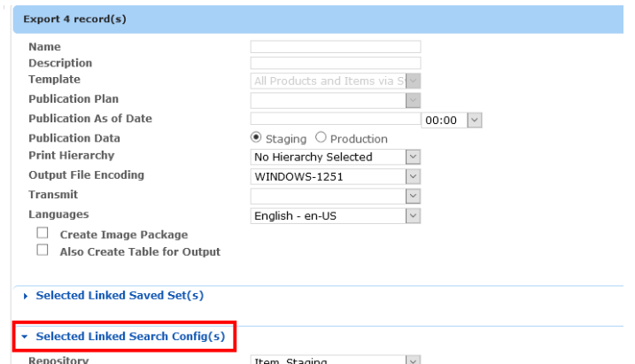Viewport: 635px width, 364px height.
Task: Enable Create Image Package checkbox
Action: tap(43, 233)
